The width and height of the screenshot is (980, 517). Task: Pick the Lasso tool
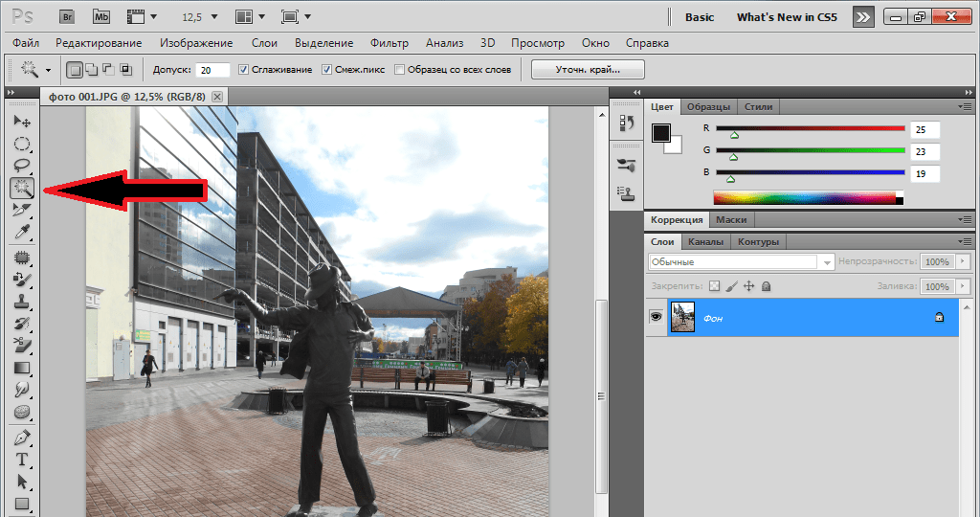22,166
